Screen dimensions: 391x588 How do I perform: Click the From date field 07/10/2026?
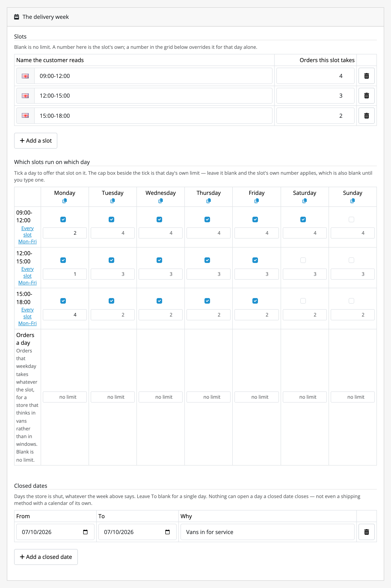click(x=55, y=532)
